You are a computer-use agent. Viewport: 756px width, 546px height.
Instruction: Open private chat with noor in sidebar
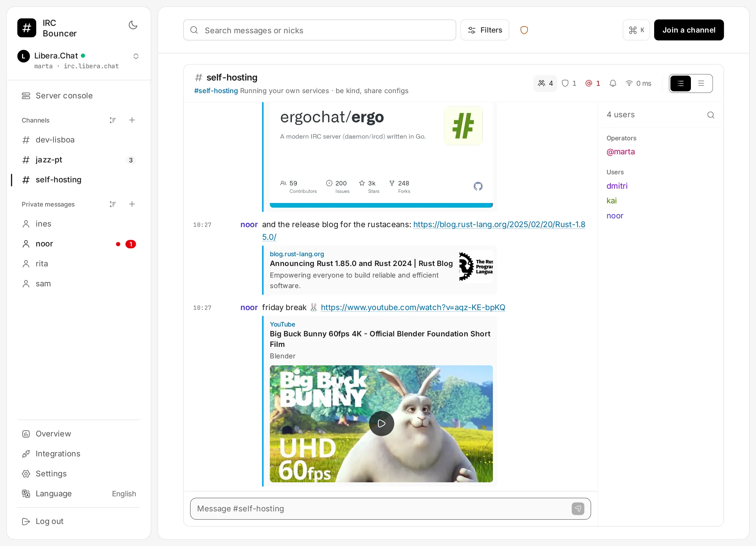[x=78, y=244]
